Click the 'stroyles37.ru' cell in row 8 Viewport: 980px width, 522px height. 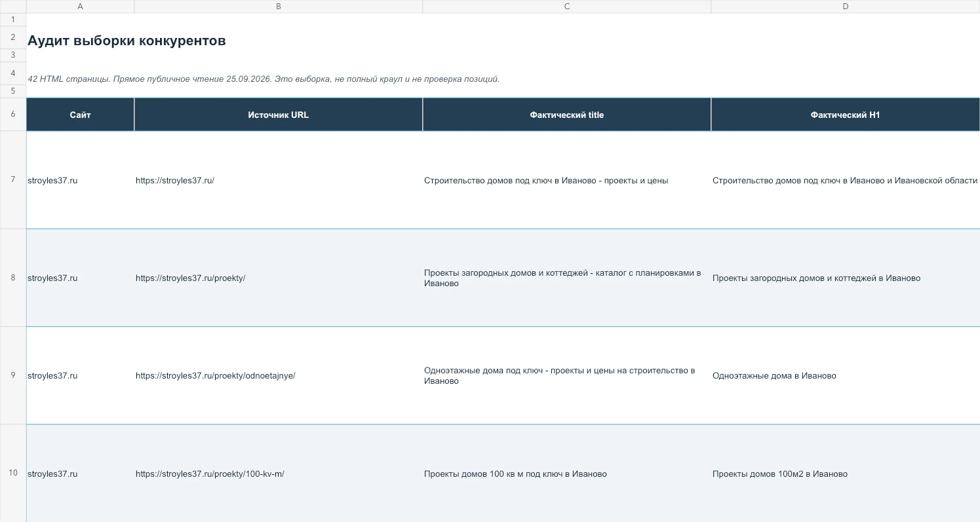(80, 278)
